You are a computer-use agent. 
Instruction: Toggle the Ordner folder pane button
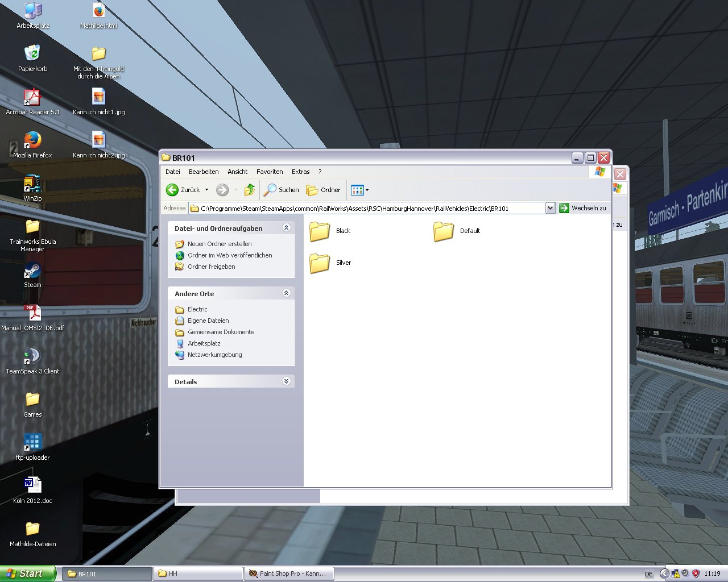[x=323, y=190]
